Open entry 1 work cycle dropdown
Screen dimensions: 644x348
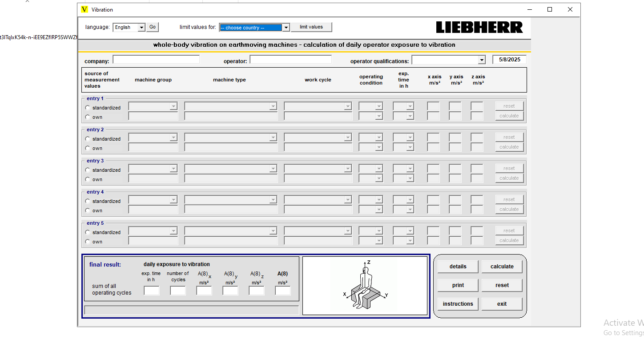point(347,106)
